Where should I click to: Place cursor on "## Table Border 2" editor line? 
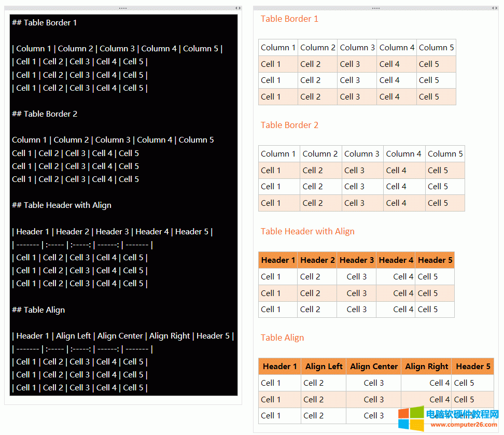[45, 114]
